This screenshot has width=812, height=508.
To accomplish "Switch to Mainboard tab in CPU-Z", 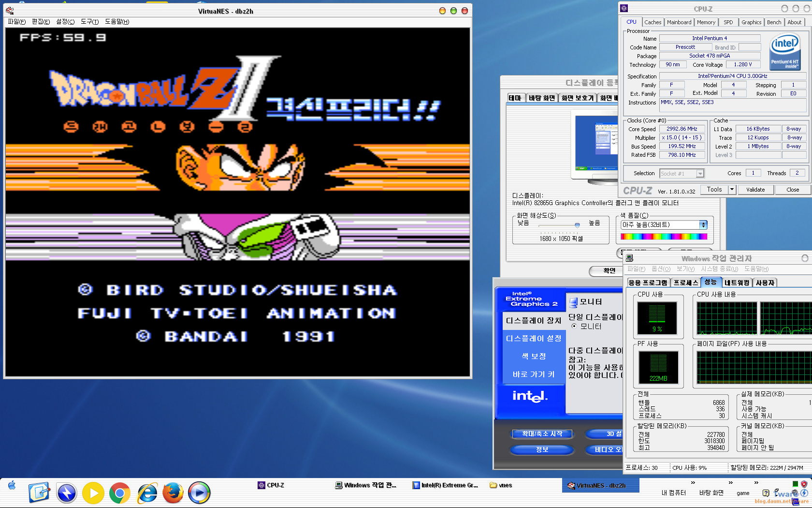I will (x=679, y=22).
